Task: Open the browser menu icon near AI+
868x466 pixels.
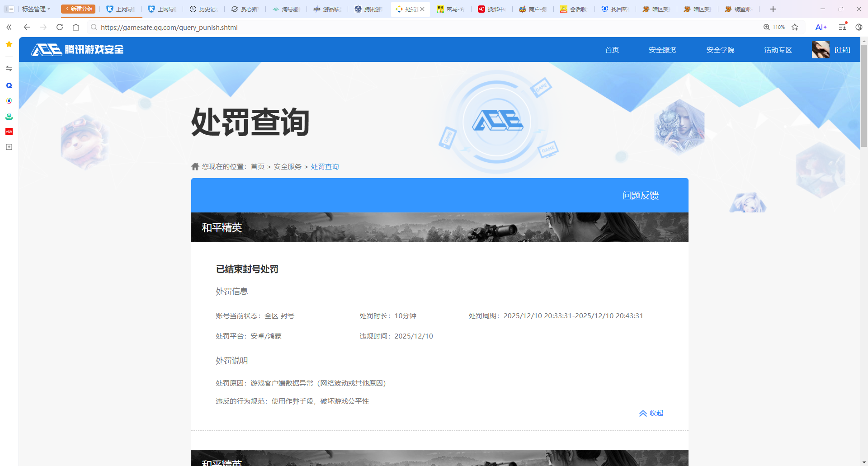Action: [x=842, y=27]
